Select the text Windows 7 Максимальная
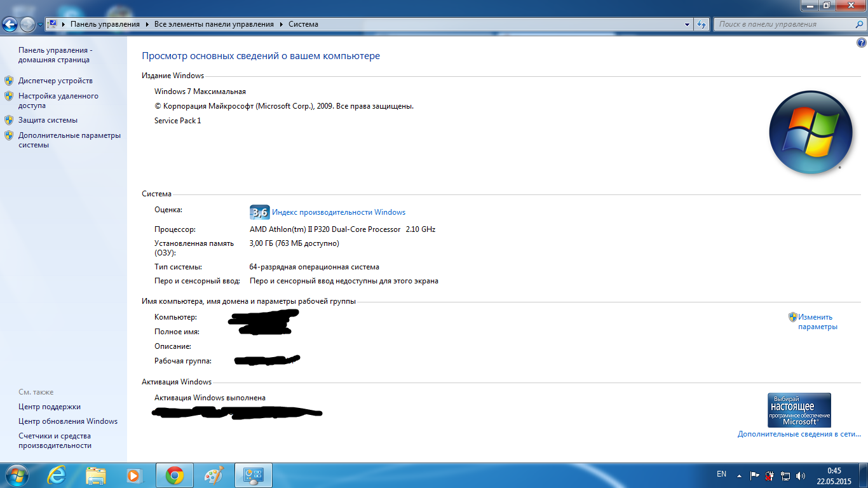The width and height of the screenshot is (868, 488). coord(200,91)
